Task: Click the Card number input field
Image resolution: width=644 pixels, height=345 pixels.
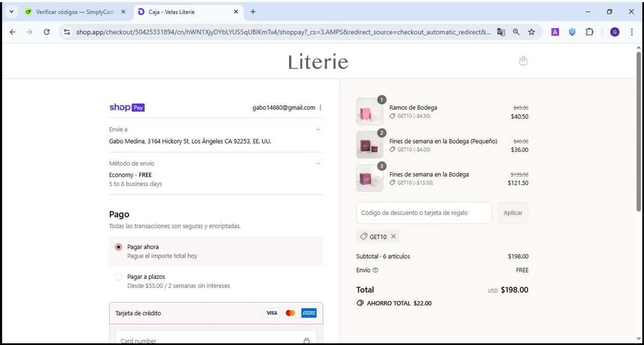Action: (x=216, y=337)
